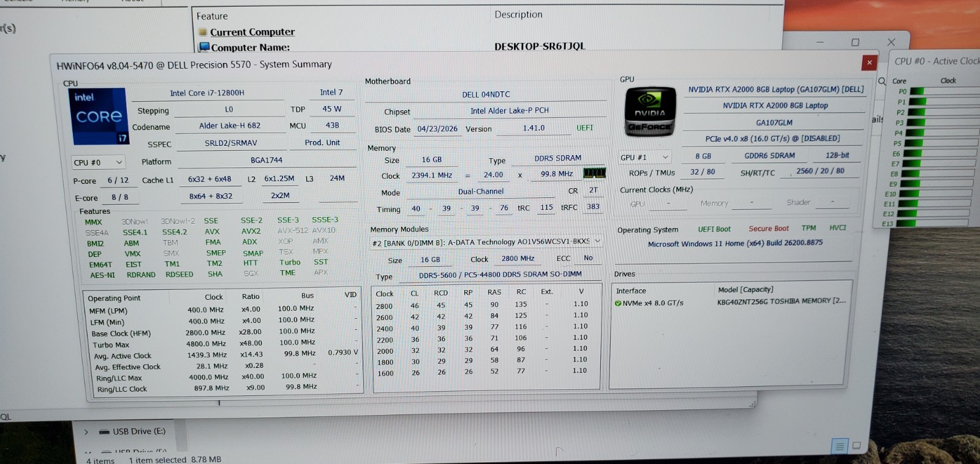Click the PCIe v4.0 x8 DISABLED field
Viewport: 980px width, 464px height.
(772, 139)
